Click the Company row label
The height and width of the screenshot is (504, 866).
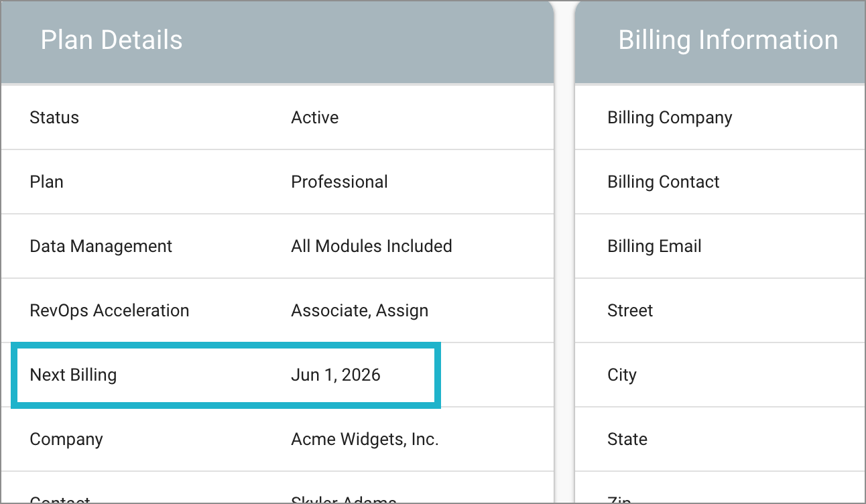point(66,439)
